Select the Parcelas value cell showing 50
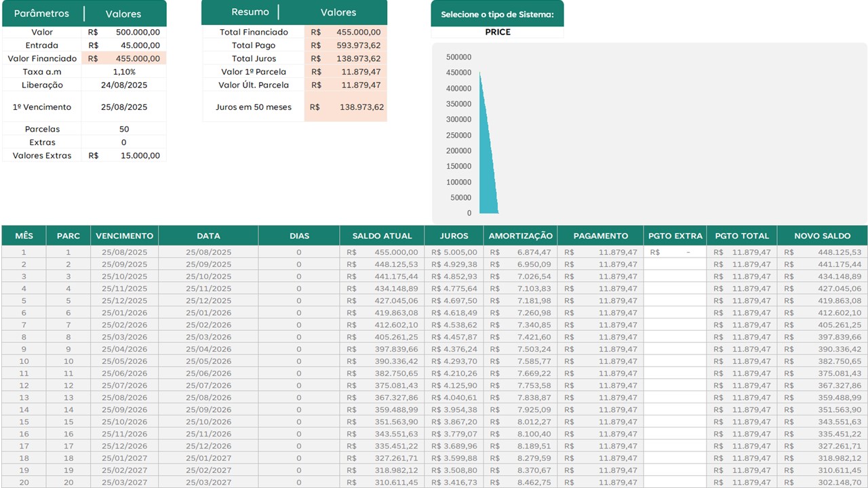 [x=123, y=129]
